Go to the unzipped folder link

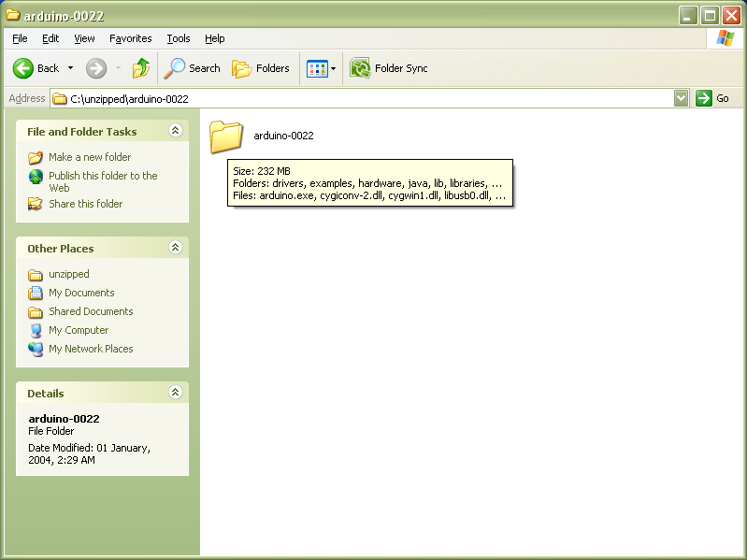68,274
